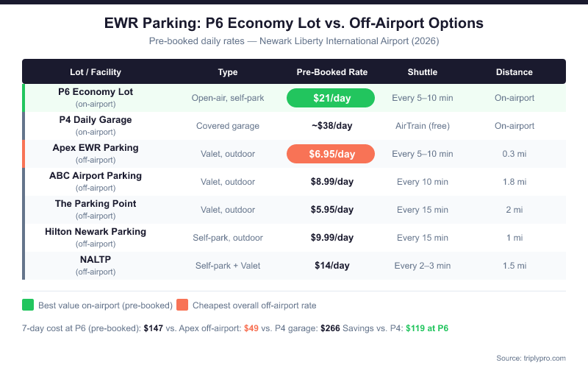Click the green $21/day rate badge
588x368 pixels.
(x=331, y=98)
